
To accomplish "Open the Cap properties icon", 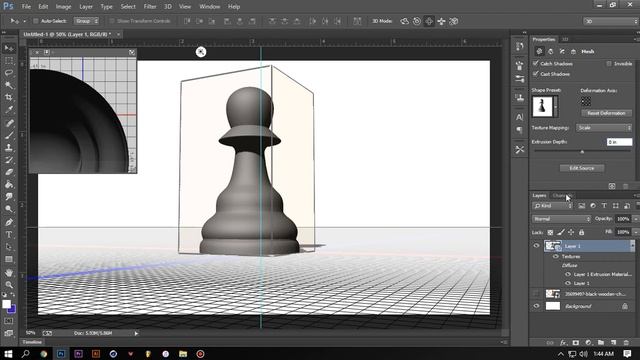I will pyautogui.click(x=562, y=51).
